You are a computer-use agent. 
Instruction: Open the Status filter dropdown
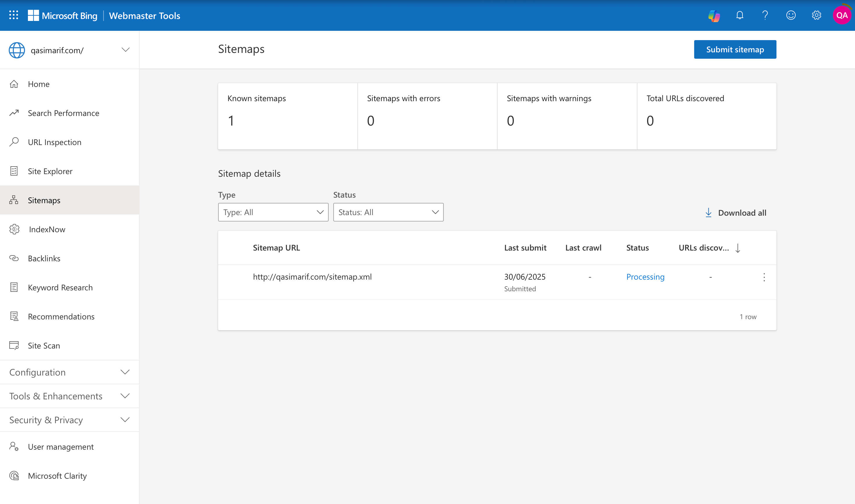click(x=388, y=212)
